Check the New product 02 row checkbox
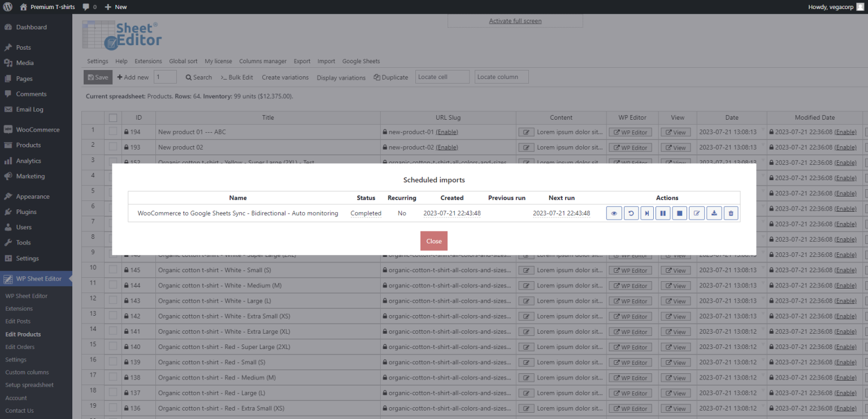The height and width of the screenshot is (419, 868). click(112, 147)
